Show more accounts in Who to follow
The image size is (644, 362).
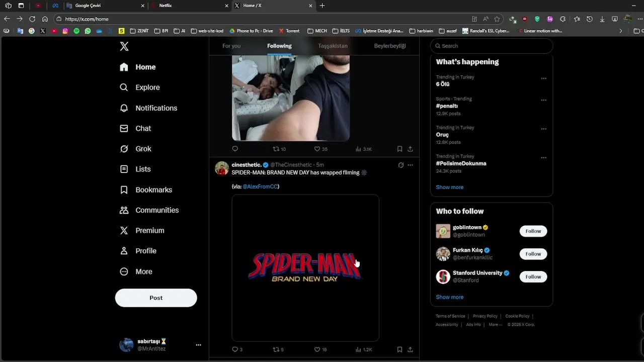click(449, 297)
